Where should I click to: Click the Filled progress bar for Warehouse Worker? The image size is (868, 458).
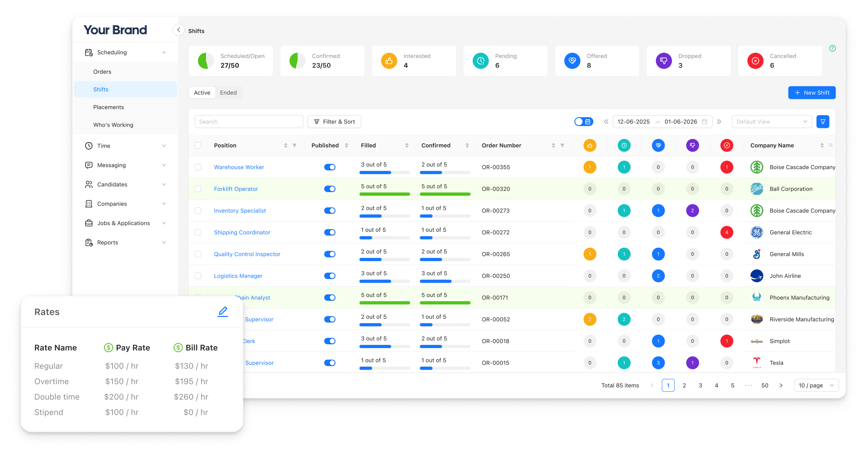coord(385,172)
